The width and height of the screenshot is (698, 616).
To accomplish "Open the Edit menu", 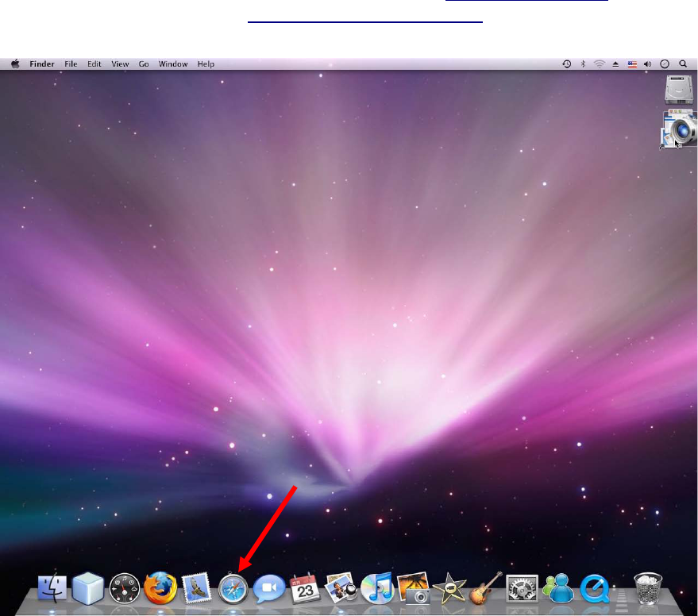I will click(x=94, y=64).
